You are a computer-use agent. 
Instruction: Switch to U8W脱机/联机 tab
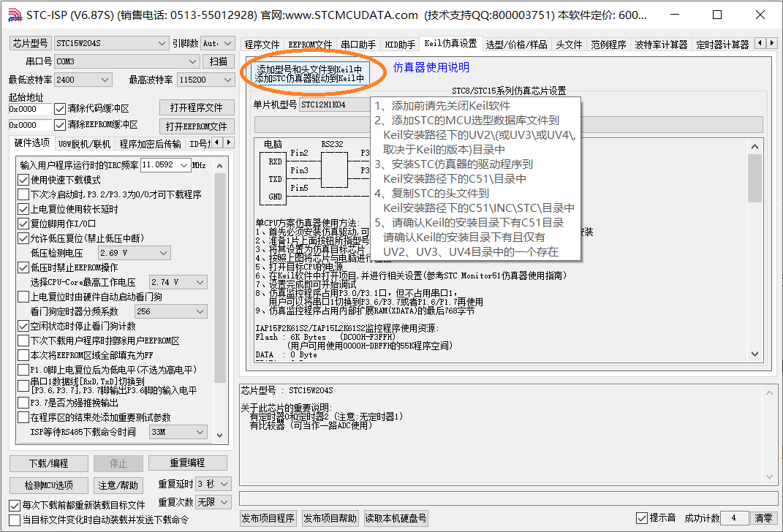click(84, 144)
